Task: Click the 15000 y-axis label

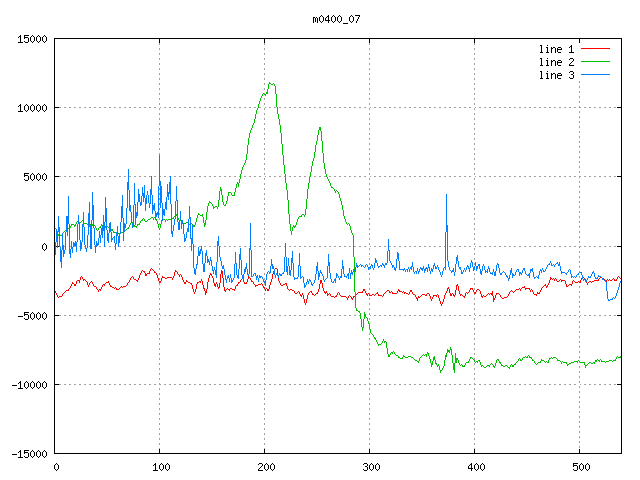Action: pos(29,39)
